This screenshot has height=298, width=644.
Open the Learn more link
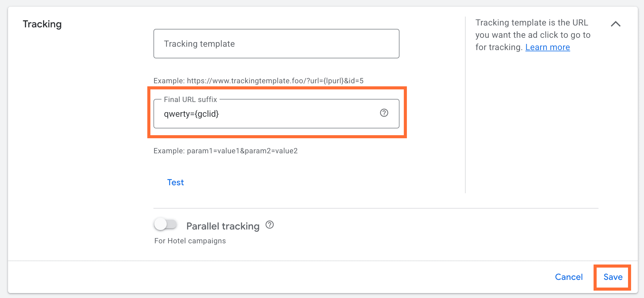pos(547,47)
